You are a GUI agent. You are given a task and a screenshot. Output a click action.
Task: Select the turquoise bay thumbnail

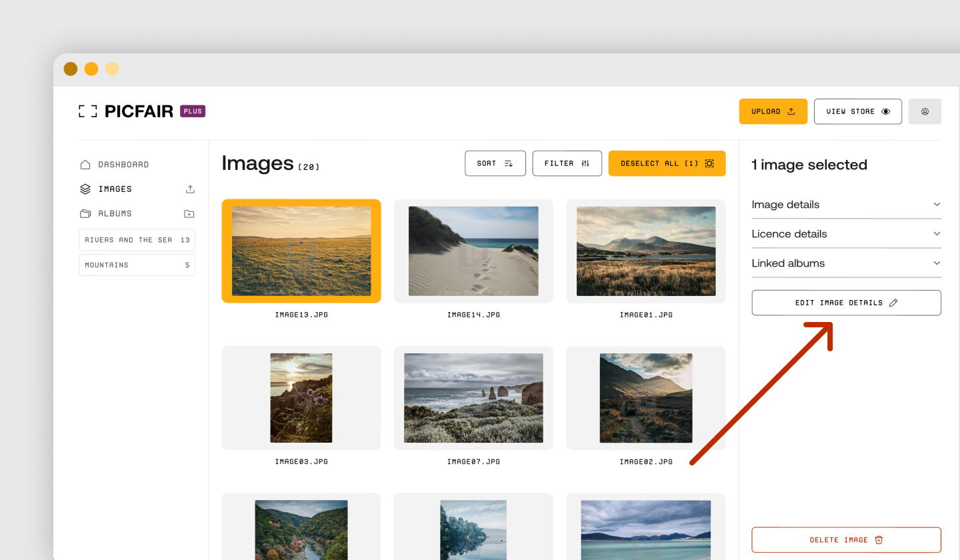[646, 527]
